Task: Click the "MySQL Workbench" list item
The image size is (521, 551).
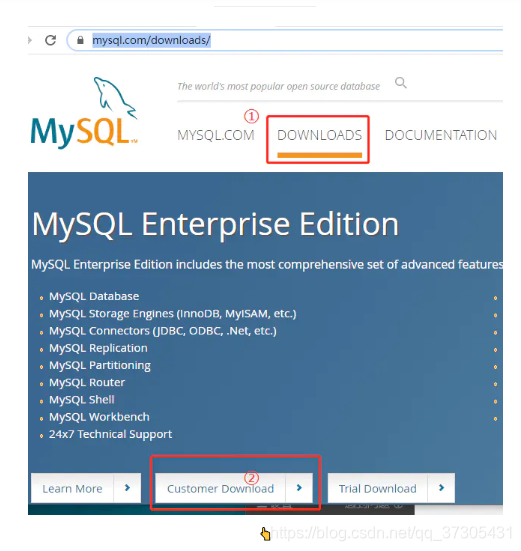Action: 99,417
